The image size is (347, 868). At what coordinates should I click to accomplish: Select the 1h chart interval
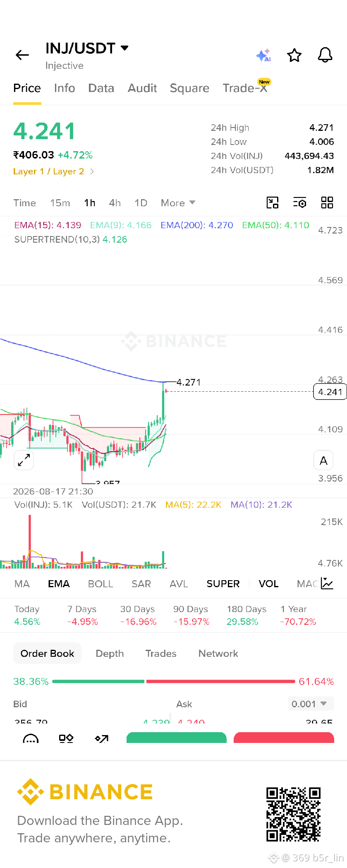coord(90,203)
